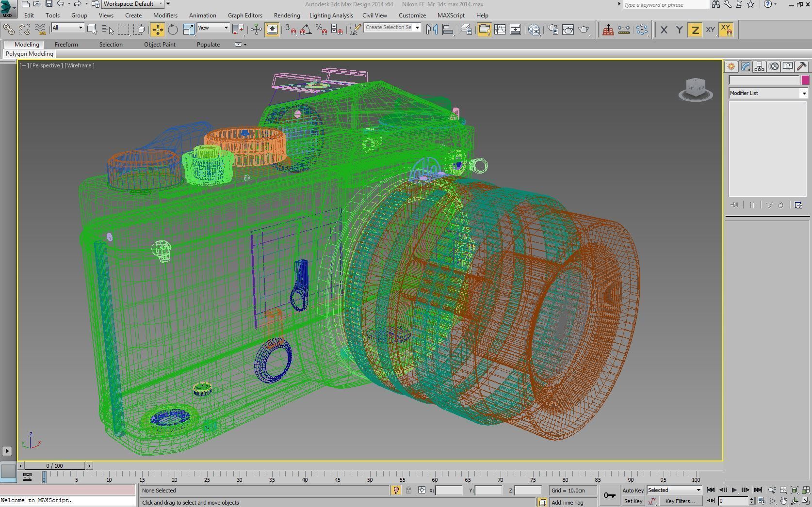The height and width of the screenshot is (507, 812).
Task: Activate the Select and Rotate tool
Action: coord(173,30)
